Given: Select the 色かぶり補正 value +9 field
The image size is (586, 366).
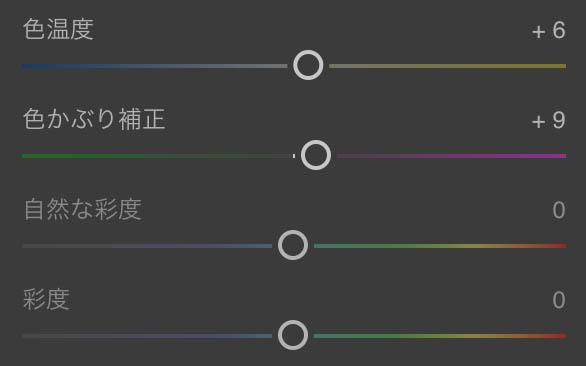Looking at the screenshot, I should [548, 120].
